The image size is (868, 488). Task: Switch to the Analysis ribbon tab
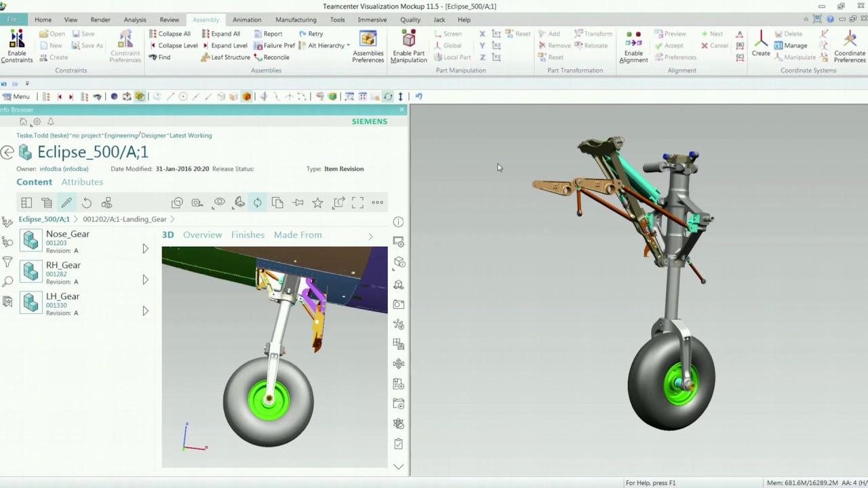pos(135,20)
